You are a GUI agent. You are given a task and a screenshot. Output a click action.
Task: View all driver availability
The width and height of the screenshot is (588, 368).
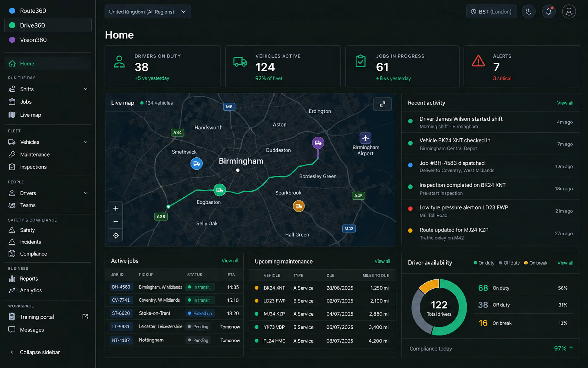pos(565,263)
